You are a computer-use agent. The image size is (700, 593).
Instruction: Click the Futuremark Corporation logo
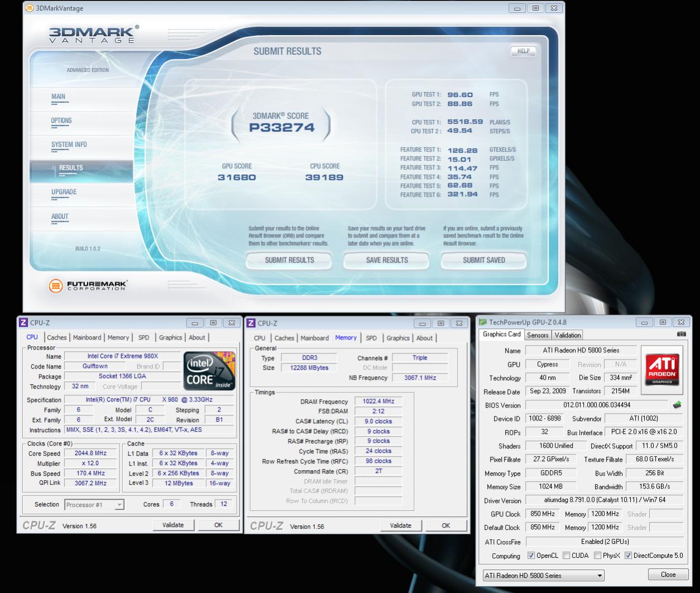(x=88, y=285)
